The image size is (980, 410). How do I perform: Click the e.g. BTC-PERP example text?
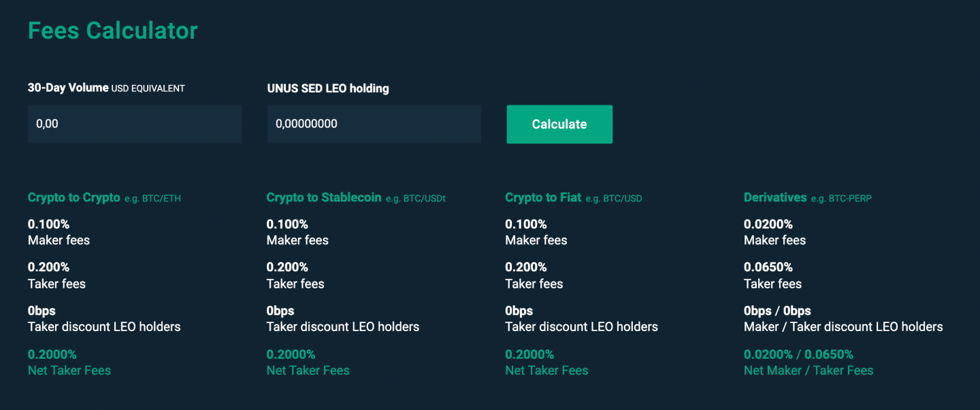[841, 199]
